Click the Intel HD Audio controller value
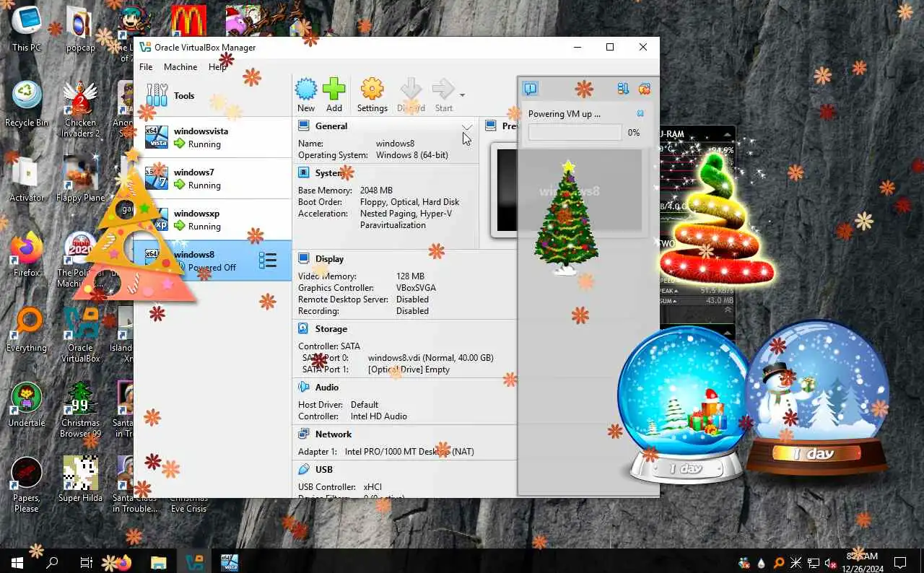 (379, 416)
